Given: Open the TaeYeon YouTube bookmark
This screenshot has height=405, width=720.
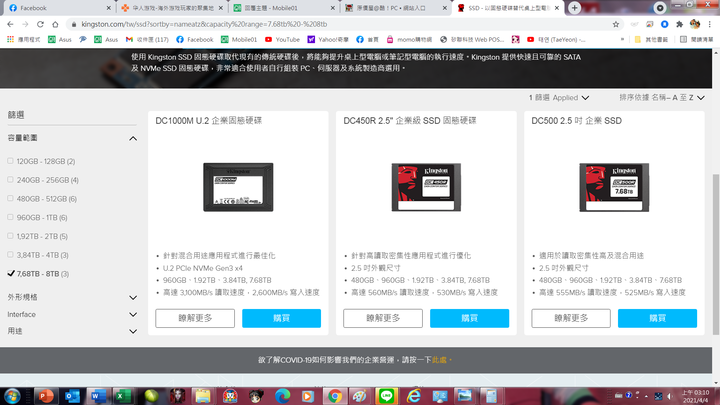Looking at the screenshot, I should pyautogui.click(x=556, y=39).
